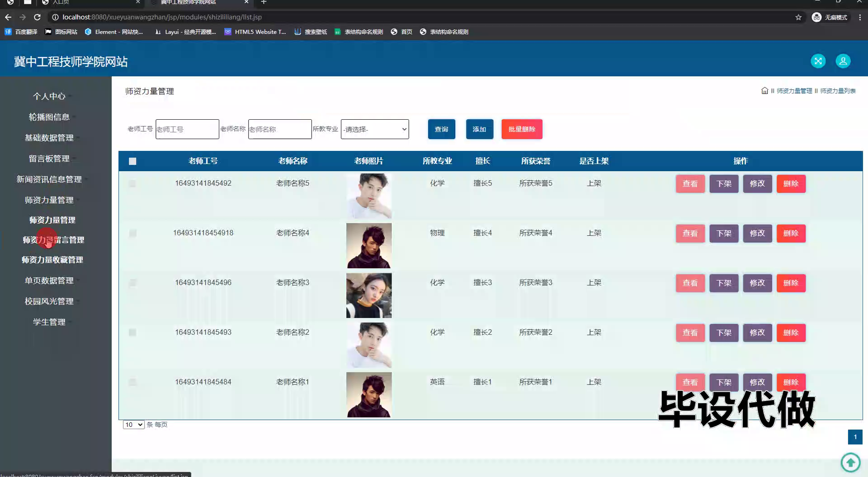868x477 pixels.
Task: Click the site info icon in address bar
Action: click(x=55, y=17)
